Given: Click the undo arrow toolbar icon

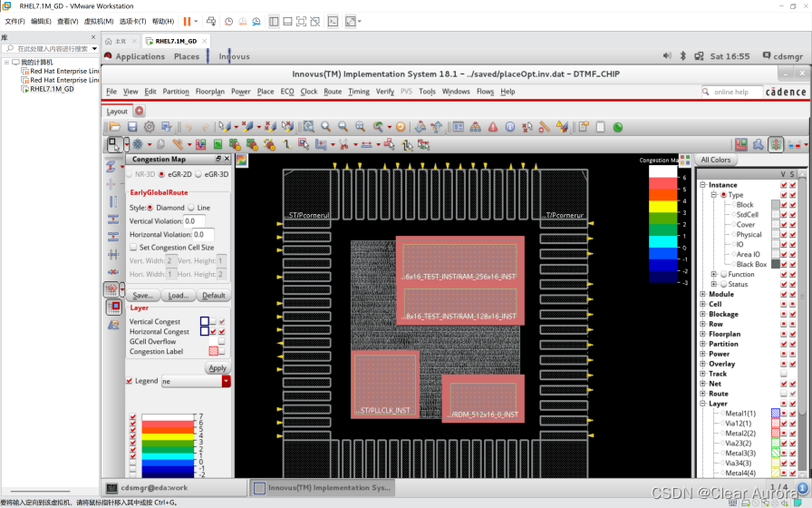Looking at the screenshot, I should point(189,127).
